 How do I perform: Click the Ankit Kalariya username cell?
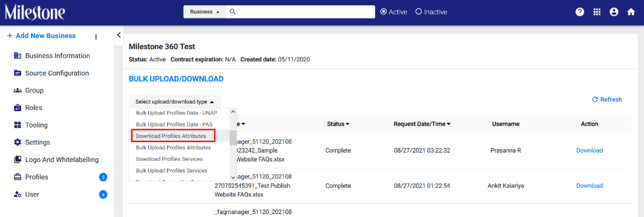[506, 186]
